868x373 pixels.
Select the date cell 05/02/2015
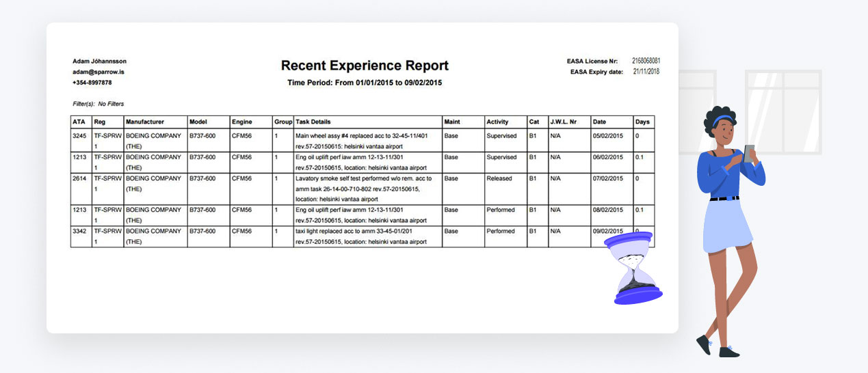[608, 136]
